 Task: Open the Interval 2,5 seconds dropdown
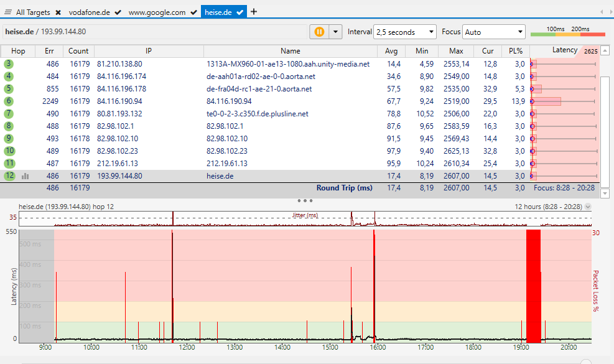point(405,32)
